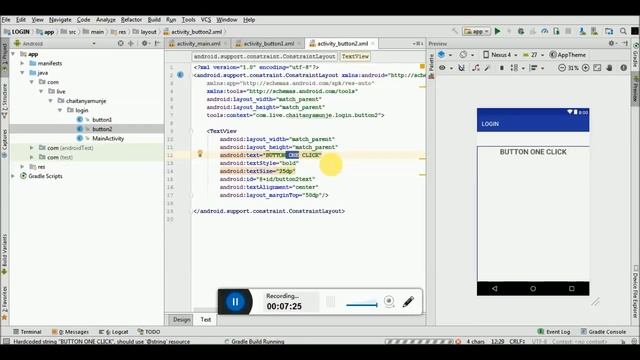Click the AppTheme theme selector
This screenshot has width=640, height=360.
tap(568, 55)
